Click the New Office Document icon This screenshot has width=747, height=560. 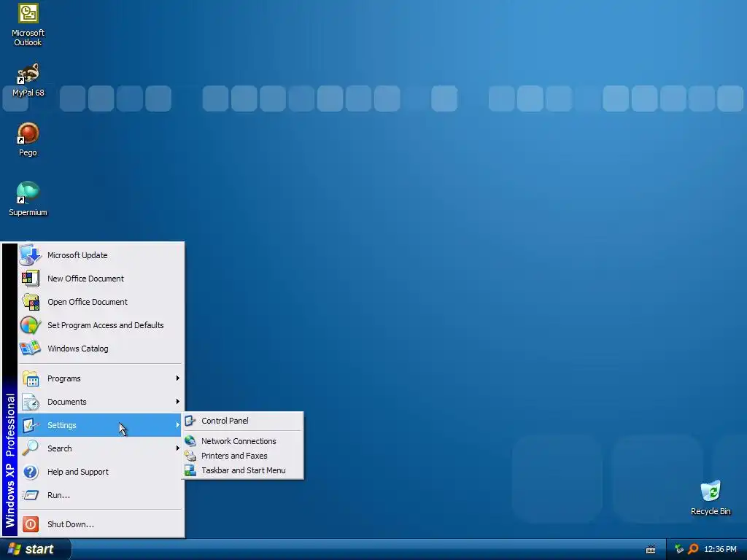tap(31, 278)
